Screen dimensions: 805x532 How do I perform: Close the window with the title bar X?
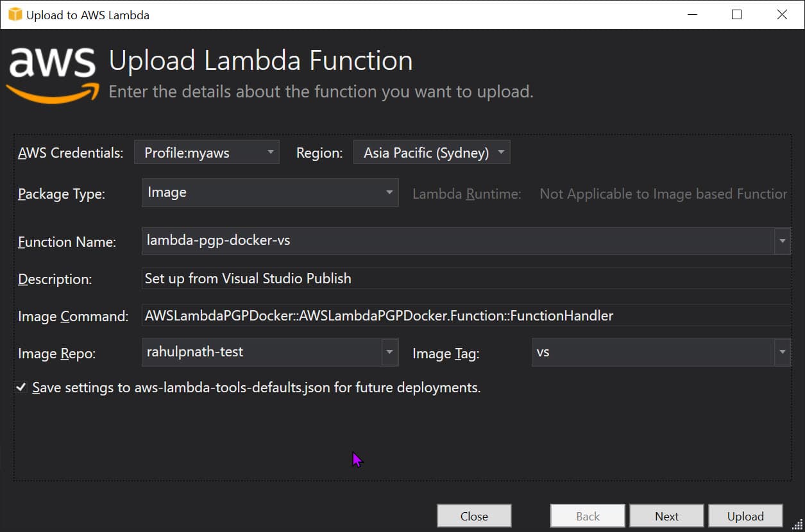click(x=782, y=14)
